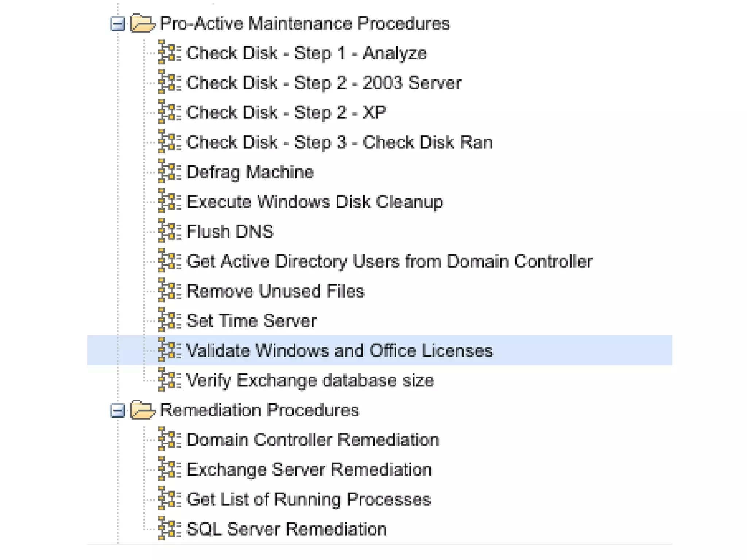Select Check Disk - Step 1 - Analyze
The width and height of the screenshot is (747, 560).
(x=306, y=53)
